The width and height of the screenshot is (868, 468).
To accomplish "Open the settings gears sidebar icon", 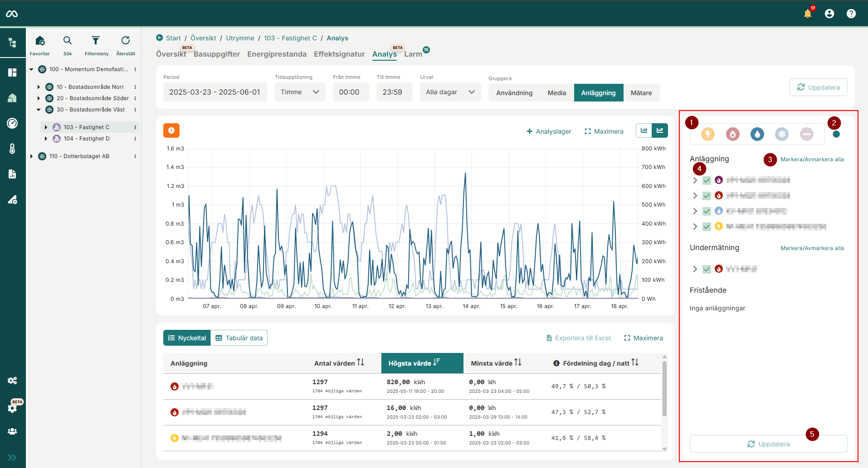I will point(12,381).
